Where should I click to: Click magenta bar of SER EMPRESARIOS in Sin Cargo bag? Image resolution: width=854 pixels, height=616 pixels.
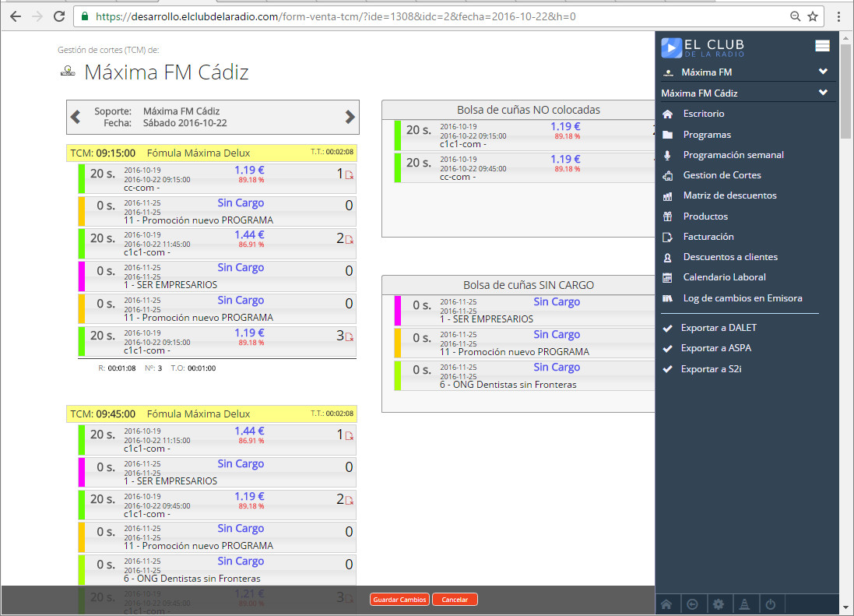398,311
